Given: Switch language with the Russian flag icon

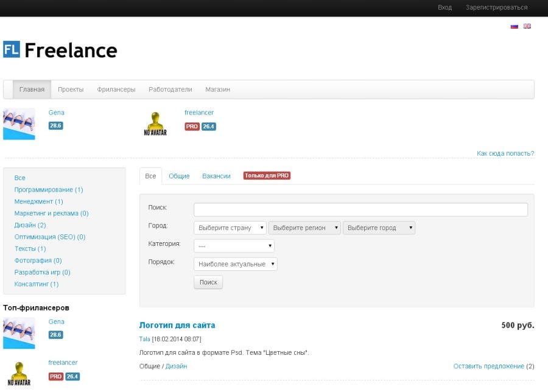Looking at the screenshot, I should [x=514, y=26].
